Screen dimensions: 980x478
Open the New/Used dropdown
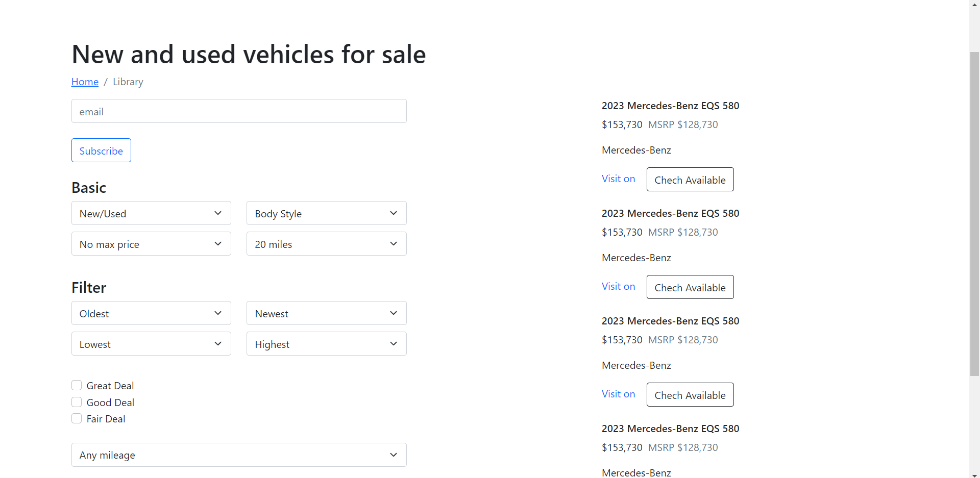pyautogui.click(x=151, y=213)
